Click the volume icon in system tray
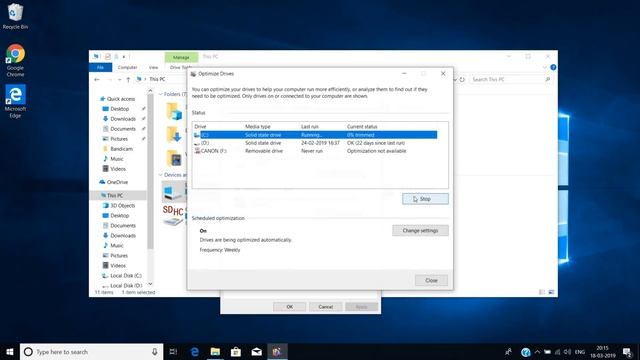The height and width of the screenshot is (360, 640). coord(567,351)
